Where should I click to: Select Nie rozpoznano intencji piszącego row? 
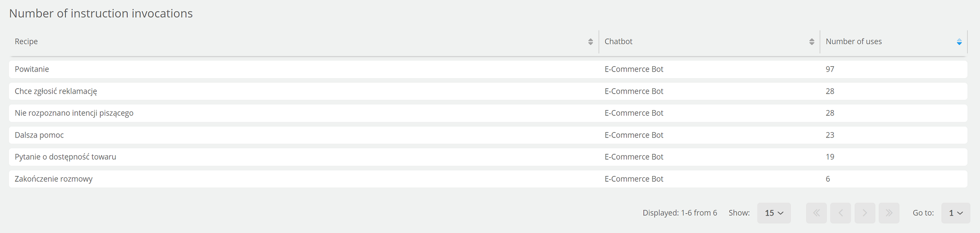[488, 113]
